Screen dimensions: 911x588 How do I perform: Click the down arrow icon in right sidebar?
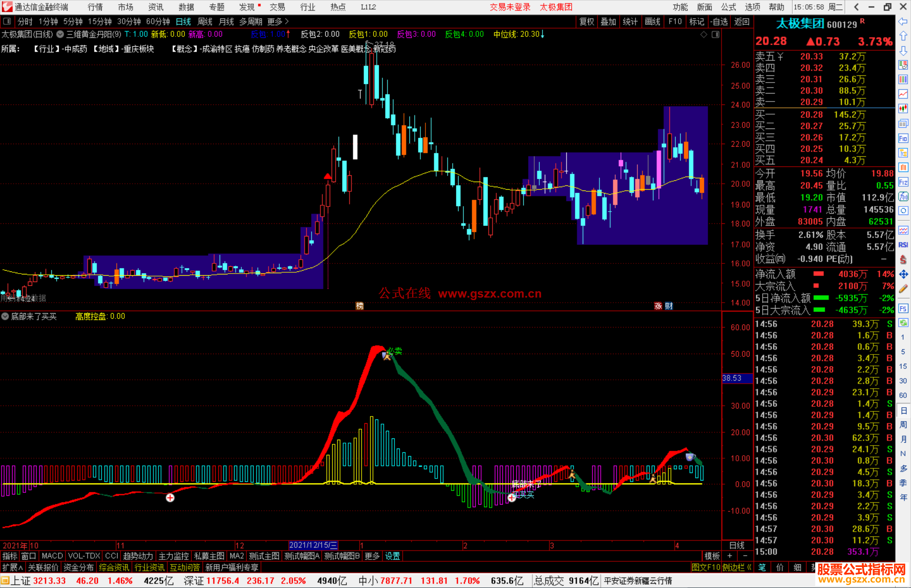click(903, 51)
